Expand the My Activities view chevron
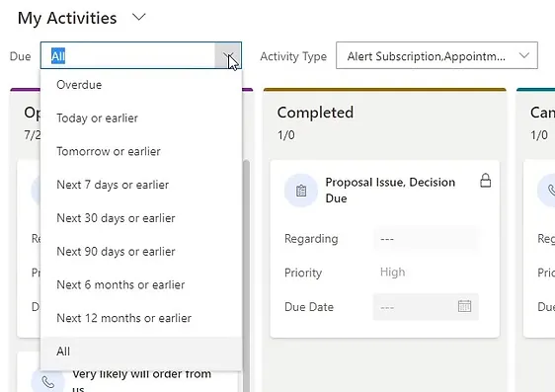This screenshot has height=392, width=555. click(x=138, y=17)
